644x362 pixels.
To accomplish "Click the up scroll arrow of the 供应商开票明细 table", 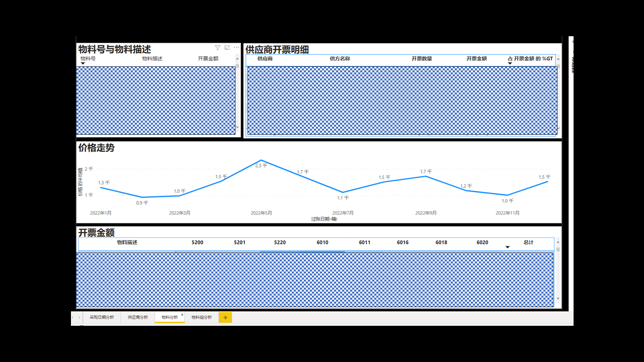I will click(558, 58).
